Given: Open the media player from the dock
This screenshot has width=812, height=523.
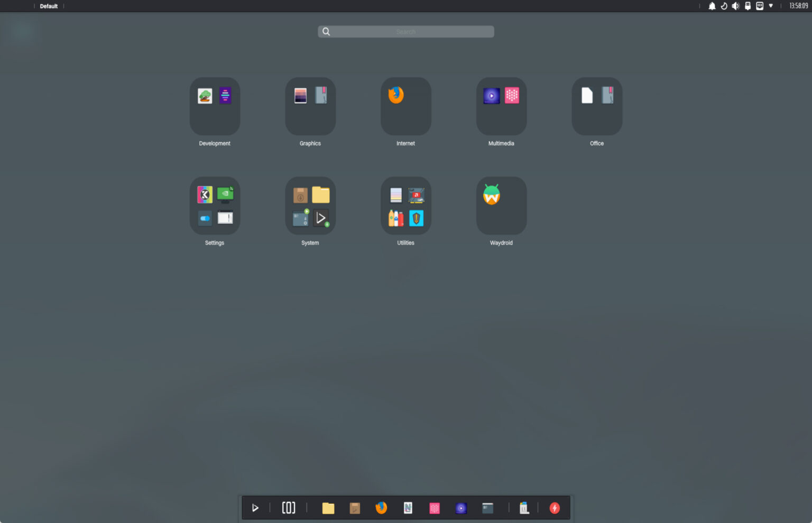Looking at the screenshot, I should pyautogui.click(x=460, y=508).
